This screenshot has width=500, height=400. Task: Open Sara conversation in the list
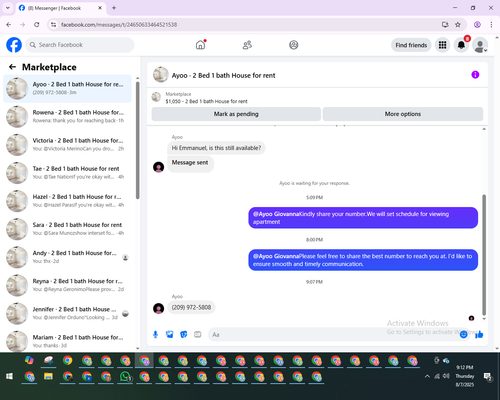click(68, 229)
